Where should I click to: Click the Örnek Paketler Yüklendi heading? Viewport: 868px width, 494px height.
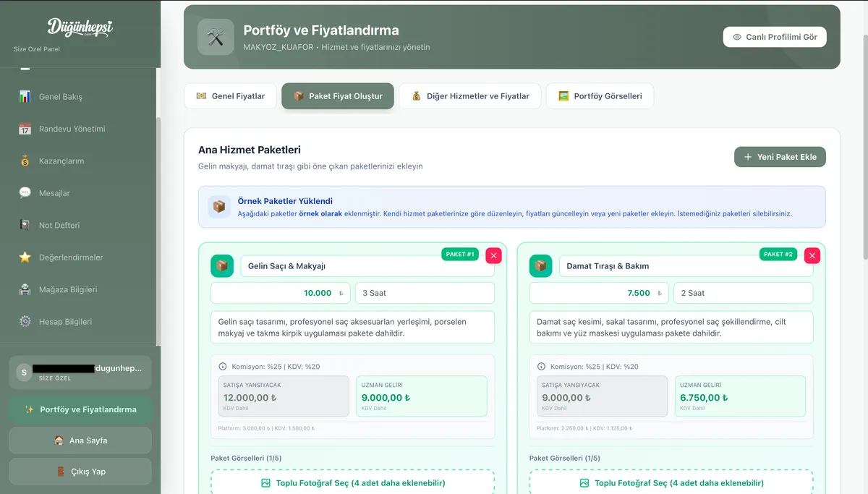click(x=285, y=201)
